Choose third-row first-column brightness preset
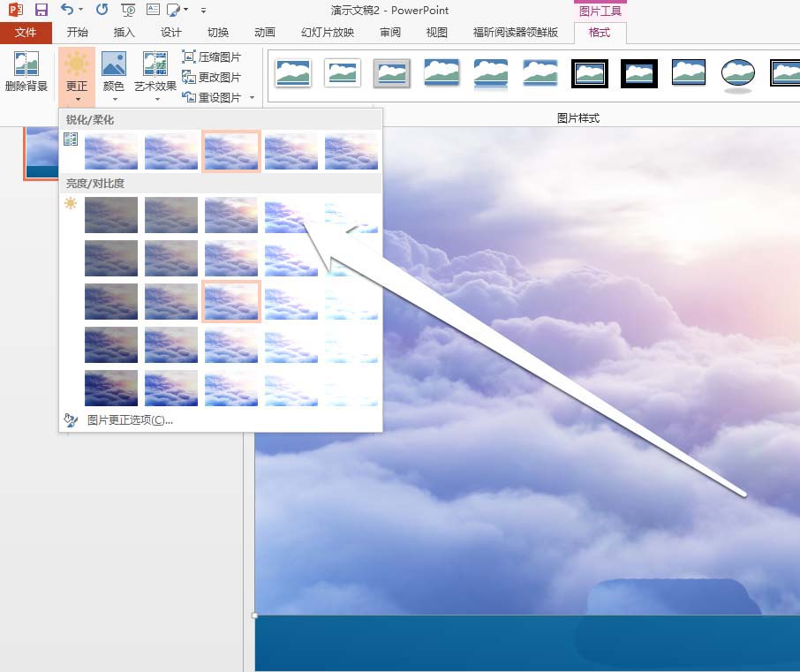Screen dimensions: 800x672 [111, 301]
